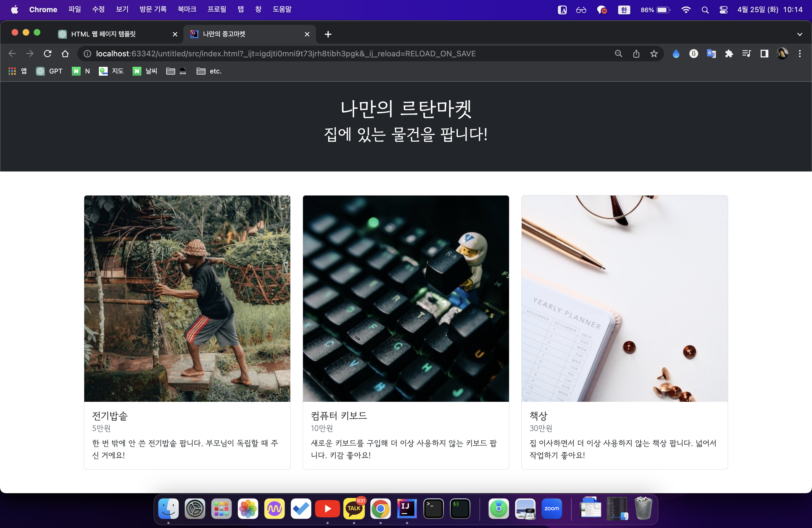Image resolution: width=812 pixels, height=528 pixels.
Task: Open the GPT bookmark
Action: point(49,71)
